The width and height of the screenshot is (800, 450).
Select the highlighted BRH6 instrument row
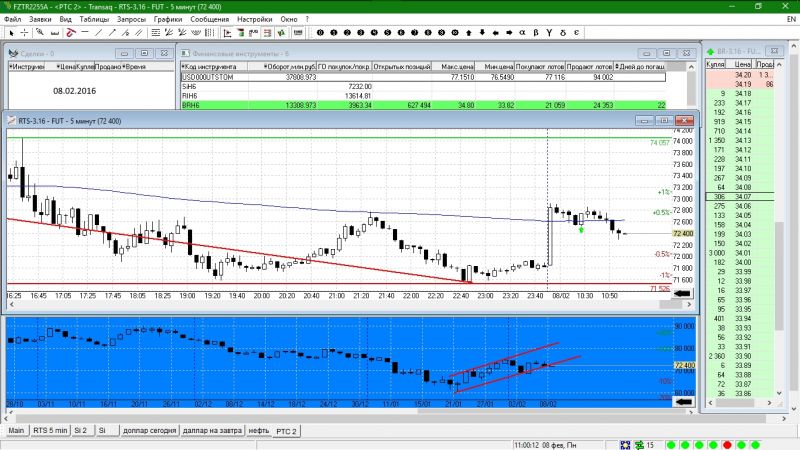click(423, 105)
